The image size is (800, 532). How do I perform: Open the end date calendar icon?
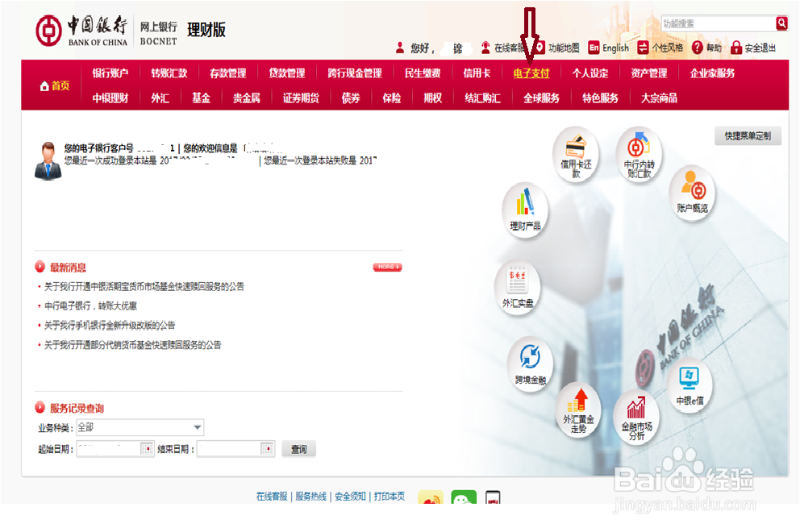267,448
